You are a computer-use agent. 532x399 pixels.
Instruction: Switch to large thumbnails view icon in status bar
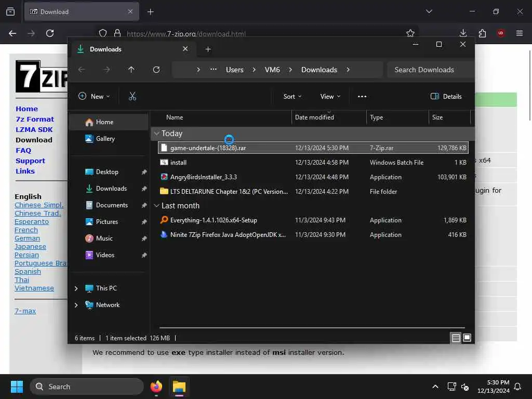(x=467, y=338)
